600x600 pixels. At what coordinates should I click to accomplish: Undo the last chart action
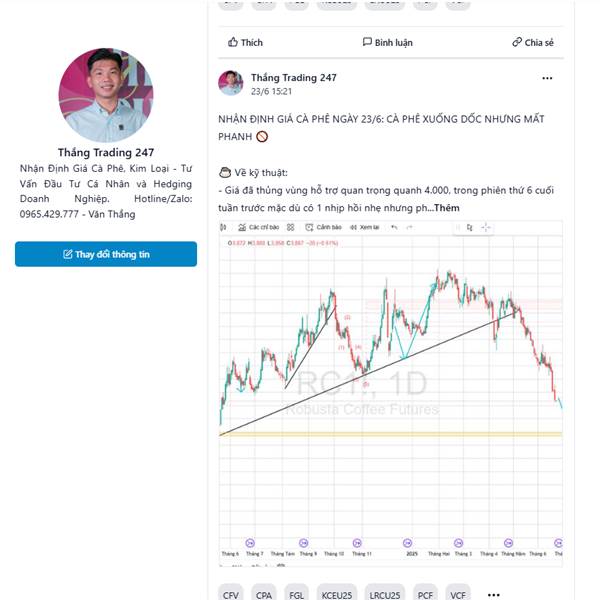(394, 227)
